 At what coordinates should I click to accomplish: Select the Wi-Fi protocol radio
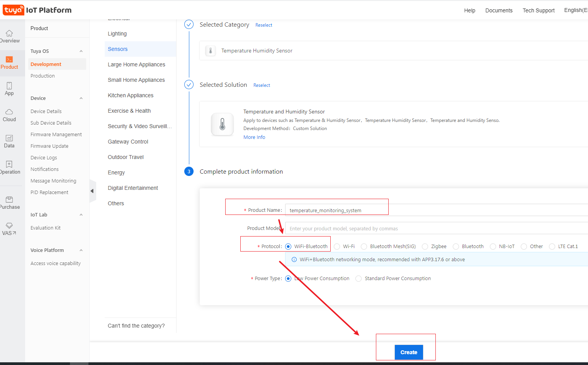coord(337,247)
